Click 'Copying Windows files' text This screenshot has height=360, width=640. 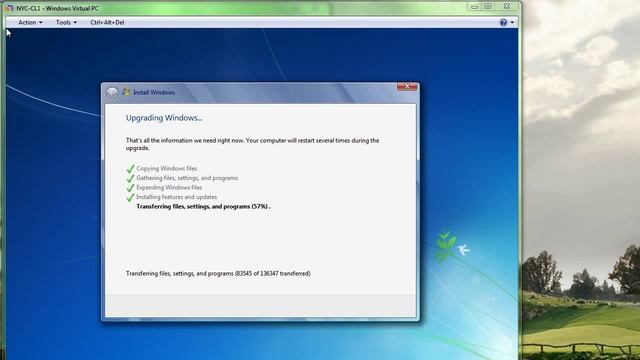[167, 169]
